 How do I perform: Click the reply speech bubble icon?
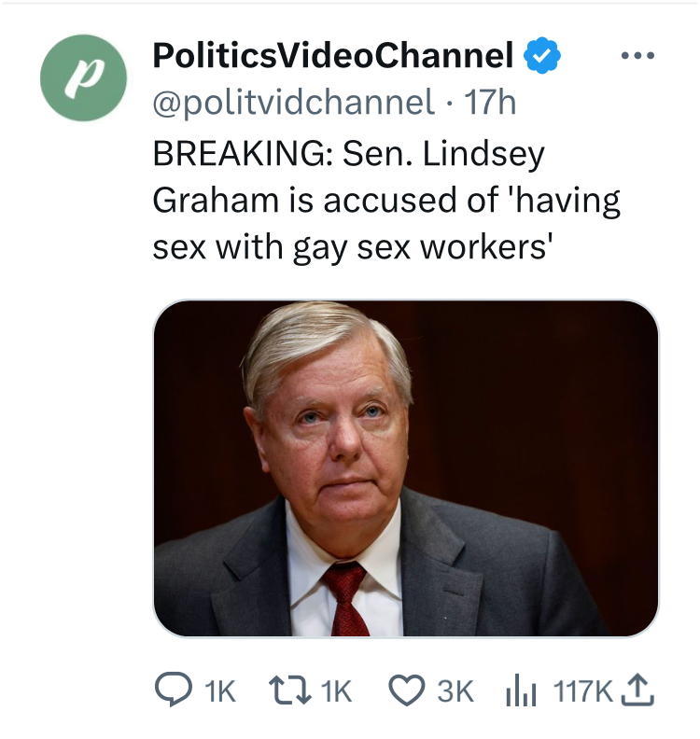(174, 690)
